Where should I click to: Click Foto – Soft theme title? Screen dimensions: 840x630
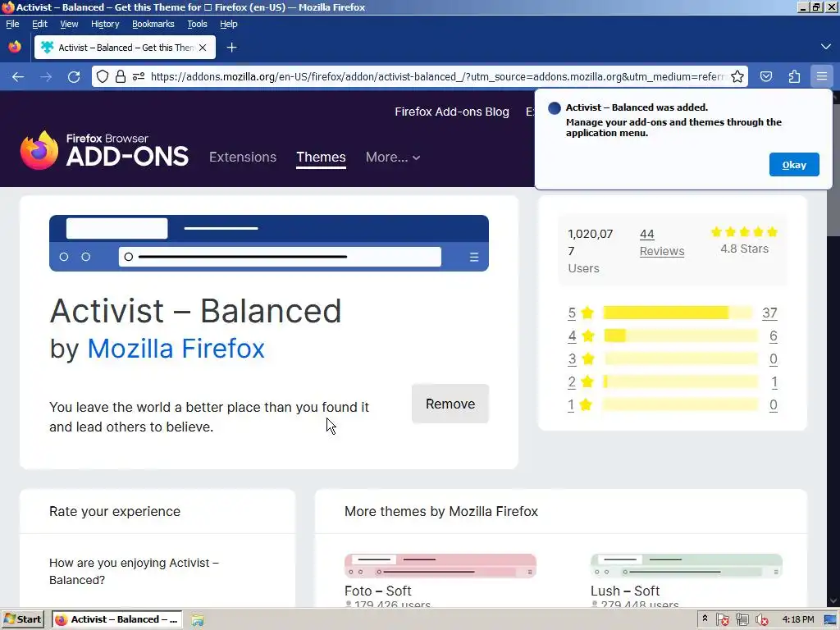(x=377, y=591)
